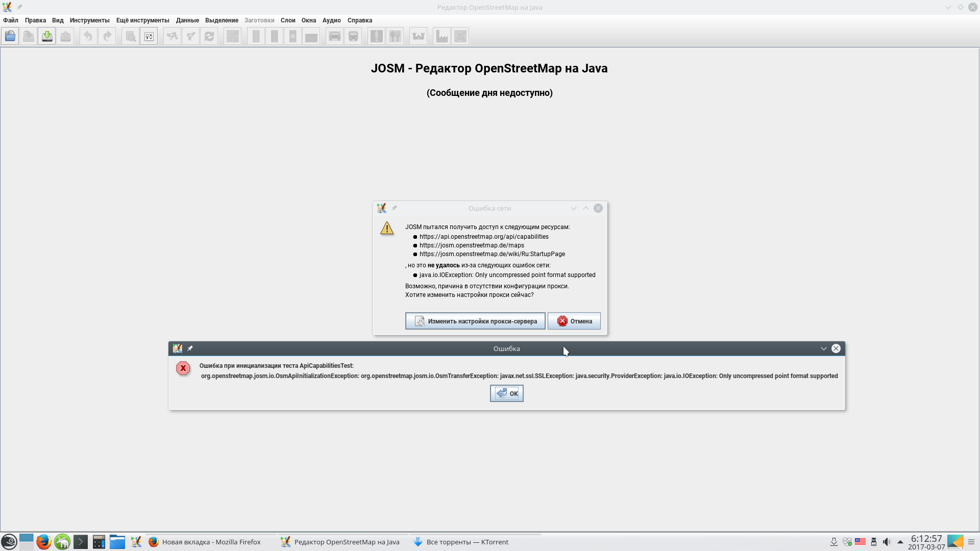Viewport: 980px width, 551px height.
Task: Open the Выделение menu
Action: coord(222,20)
